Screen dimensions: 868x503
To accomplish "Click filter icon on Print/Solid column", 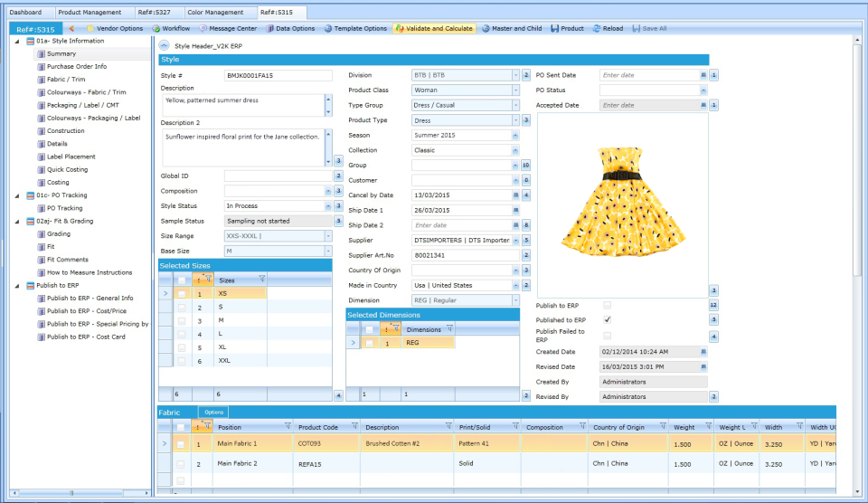I will [515, 425].
